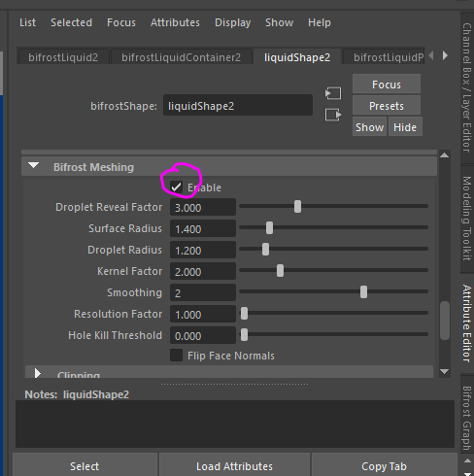Click the Load Attributes button
Image resolution: width=474 pixels, height=476 pixels.
pyautogui.click(x=234, y=465)
